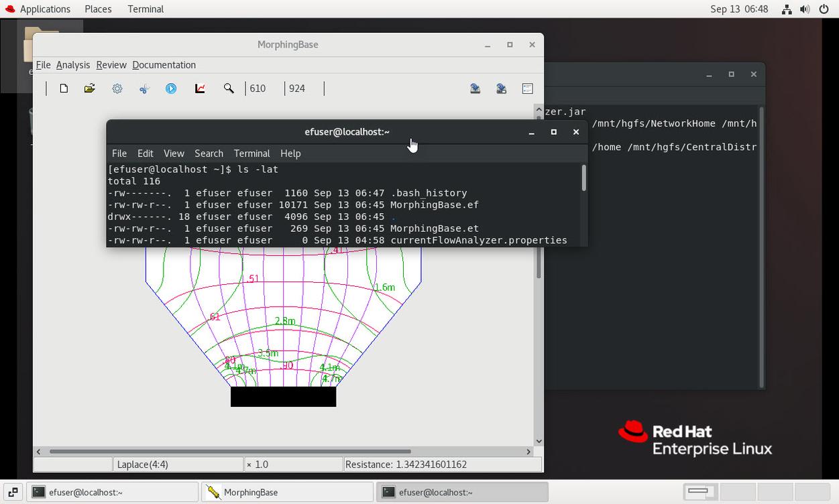Run analysis with blue play icon
The height and width of the screenshot is (504, 839).
point(171,88)
